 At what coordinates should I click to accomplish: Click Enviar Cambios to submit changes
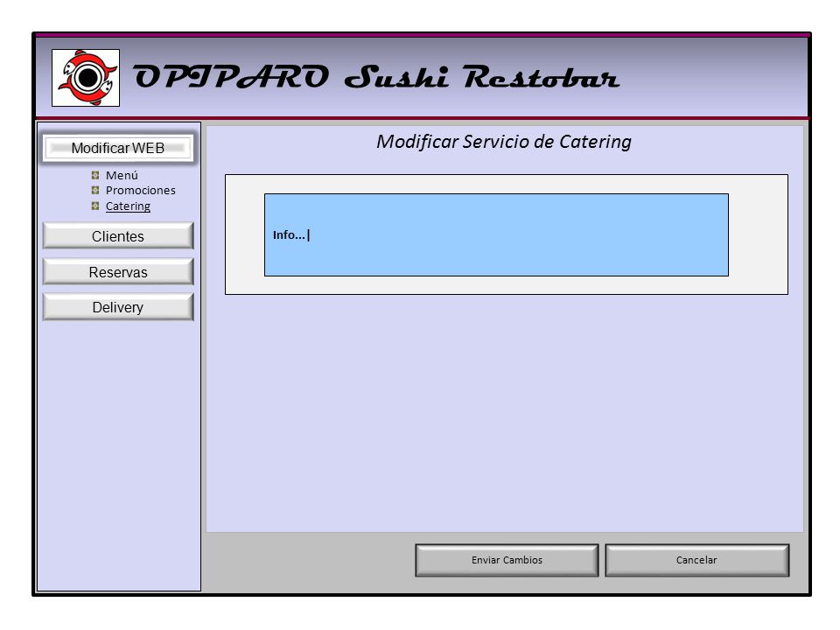507,560
